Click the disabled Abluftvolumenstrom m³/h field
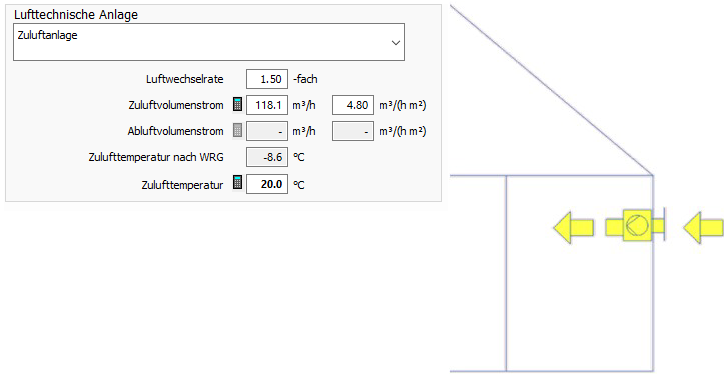This screenshot has height=374, width=724. pyautogui.click(x=267, y=131)
